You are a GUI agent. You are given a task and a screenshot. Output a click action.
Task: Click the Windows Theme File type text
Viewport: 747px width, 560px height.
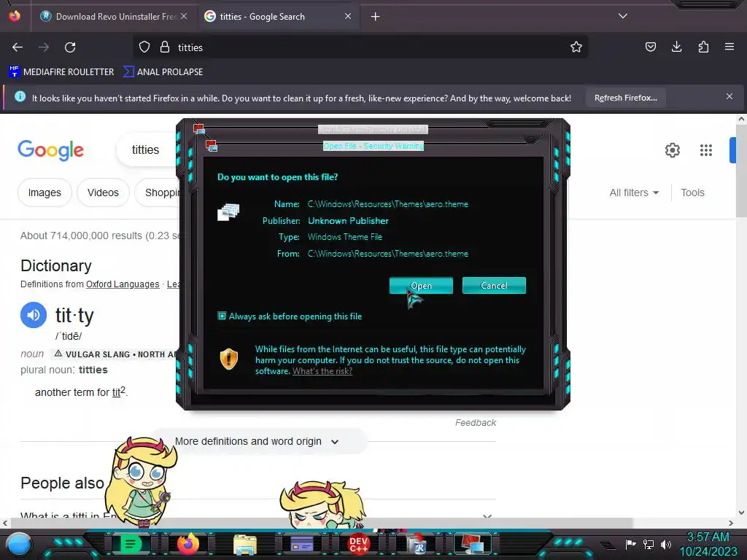coord(345,237)
